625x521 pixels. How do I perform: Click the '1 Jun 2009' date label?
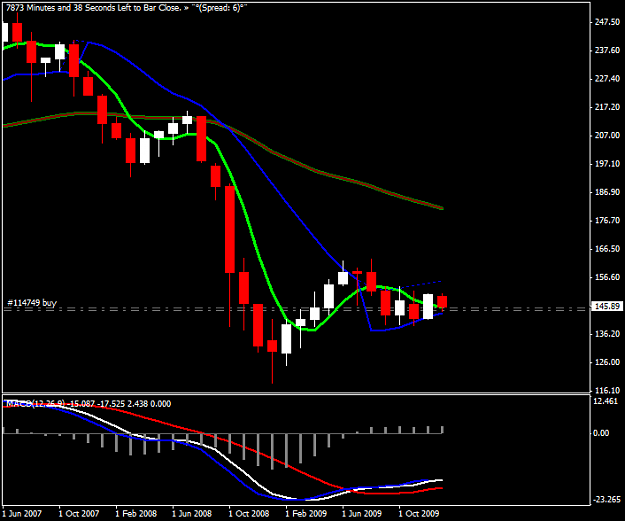point(362,513)
